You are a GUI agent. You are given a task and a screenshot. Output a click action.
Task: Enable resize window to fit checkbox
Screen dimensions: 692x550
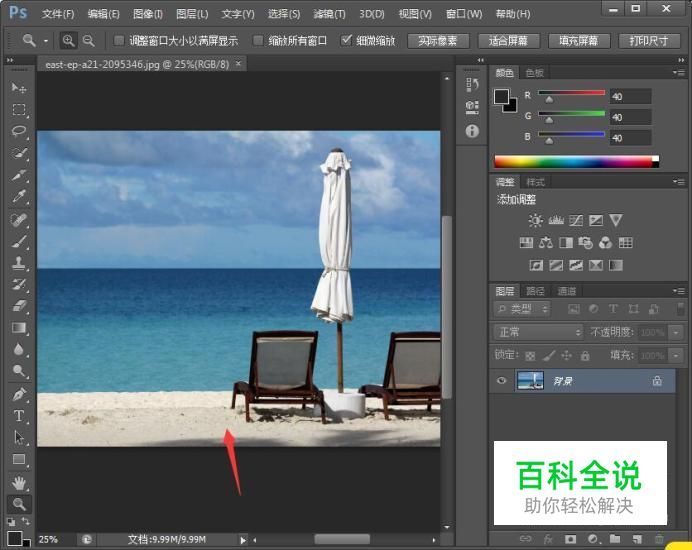click(119, 41)
